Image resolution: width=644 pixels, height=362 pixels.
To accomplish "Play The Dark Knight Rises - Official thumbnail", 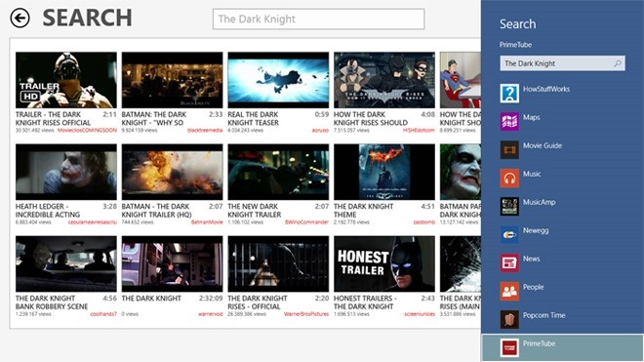I will pos(278,263).
